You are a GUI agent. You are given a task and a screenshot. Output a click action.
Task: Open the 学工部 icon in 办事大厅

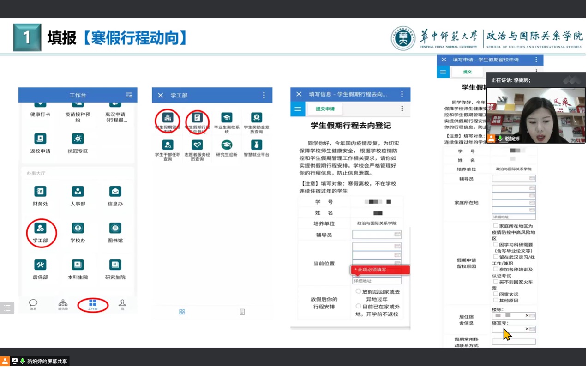[40, 229]
